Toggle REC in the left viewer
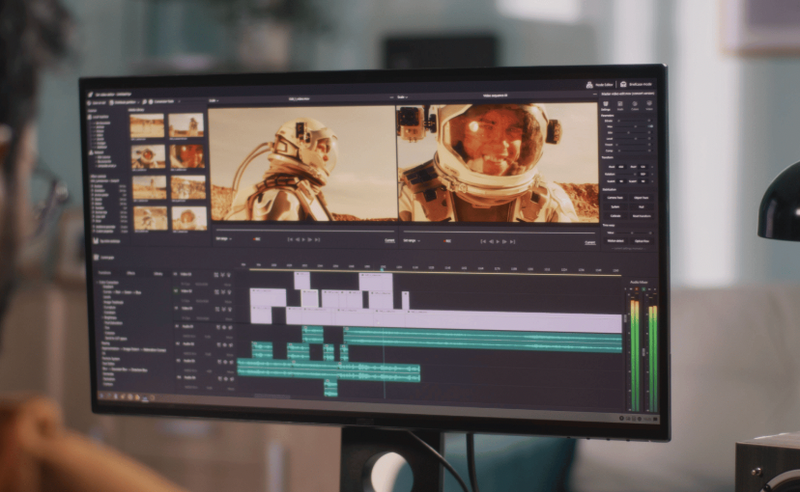This screenshot has height=492, width=800. [x=257, y=239]
